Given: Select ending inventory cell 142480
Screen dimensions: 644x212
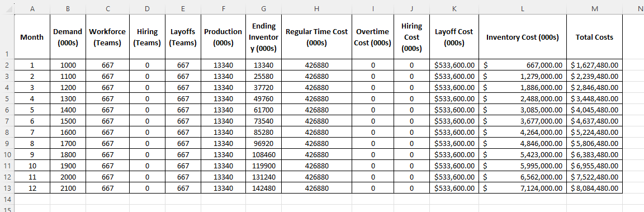Looking at the screenshot, I should coord(263,188).
